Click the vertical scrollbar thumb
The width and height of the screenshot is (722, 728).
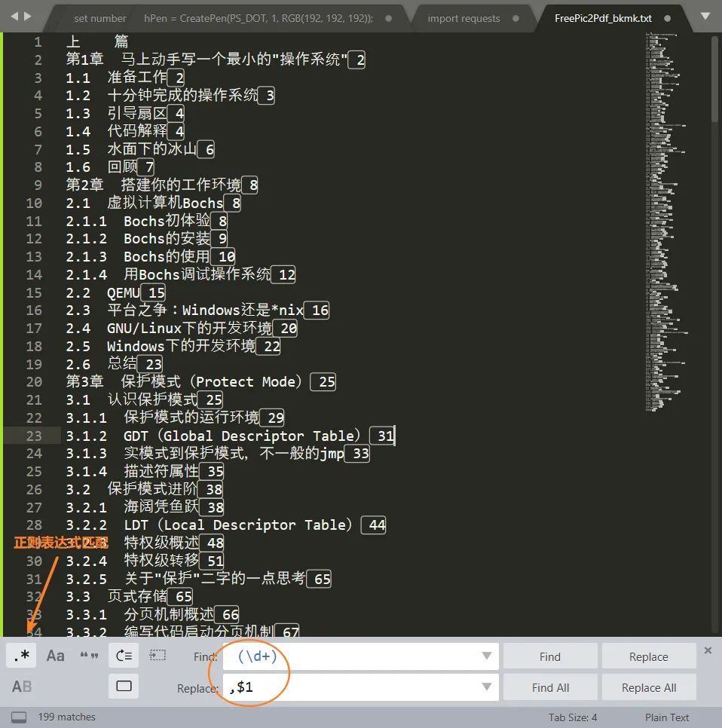coord(714,79)
